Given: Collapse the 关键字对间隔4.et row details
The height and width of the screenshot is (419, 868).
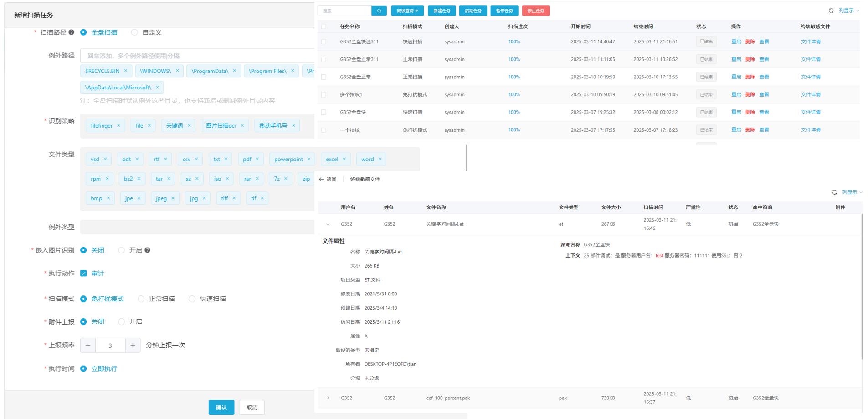Looking at the screenshot, I should [328, 224].
